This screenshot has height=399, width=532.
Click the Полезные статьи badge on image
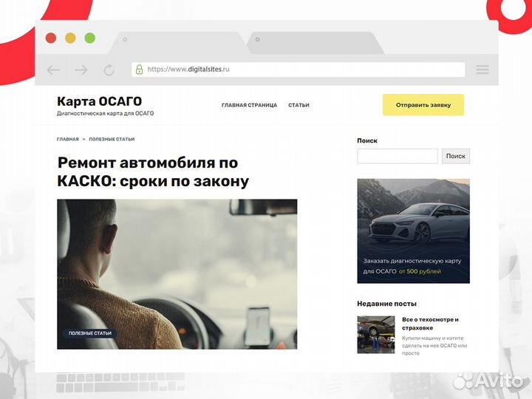point(90,333)
